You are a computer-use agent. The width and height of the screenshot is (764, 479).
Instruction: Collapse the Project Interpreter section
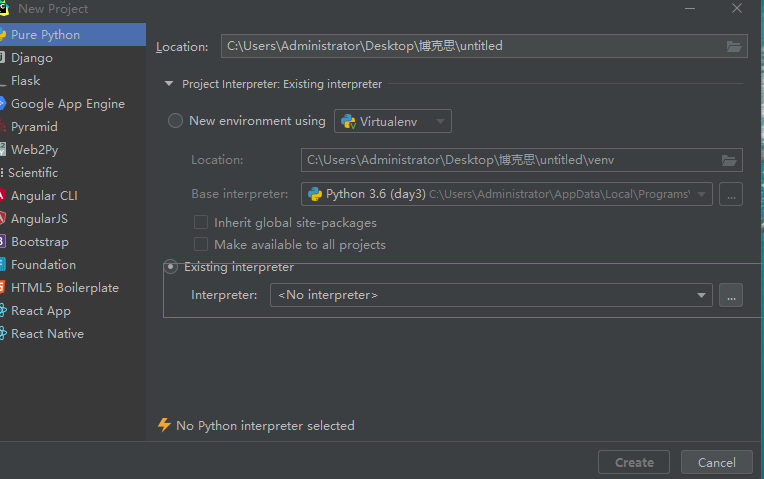tap(170, 85)
